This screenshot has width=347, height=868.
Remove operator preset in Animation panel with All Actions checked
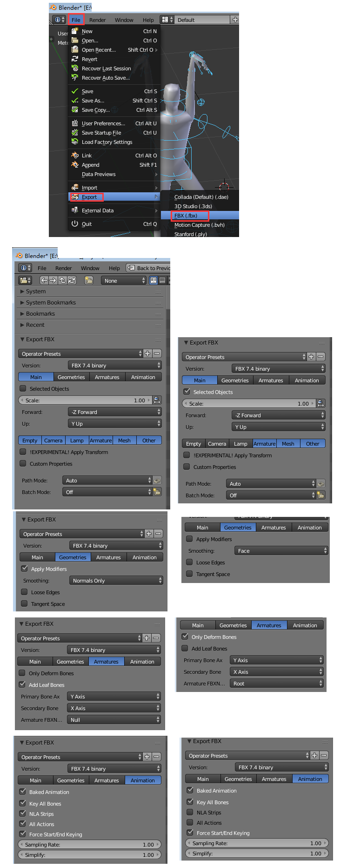pyautogui.click(x=157, y=757)
